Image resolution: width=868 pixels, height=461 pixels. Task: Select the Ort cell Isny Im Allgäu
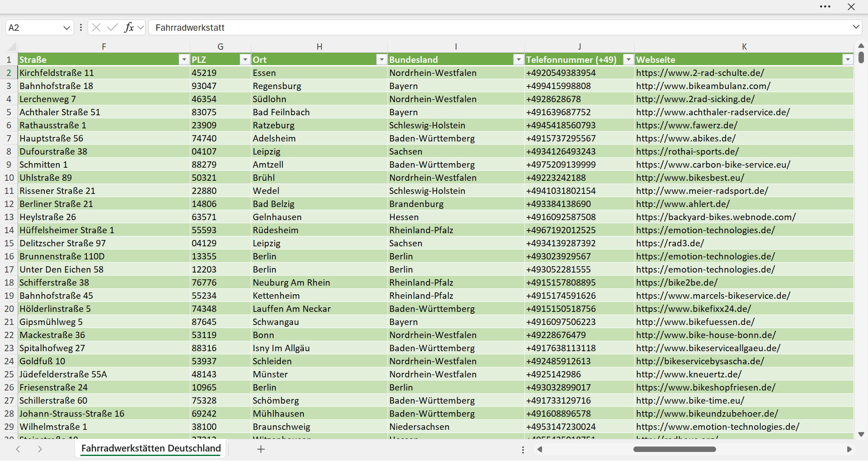(319, 348)
